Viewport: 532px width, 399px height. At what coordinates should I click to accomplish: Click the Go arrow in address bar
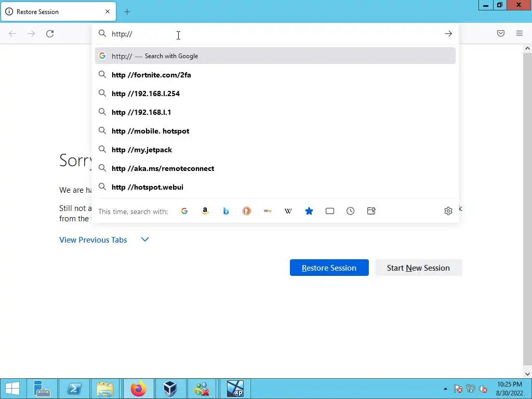coord(448,34)
